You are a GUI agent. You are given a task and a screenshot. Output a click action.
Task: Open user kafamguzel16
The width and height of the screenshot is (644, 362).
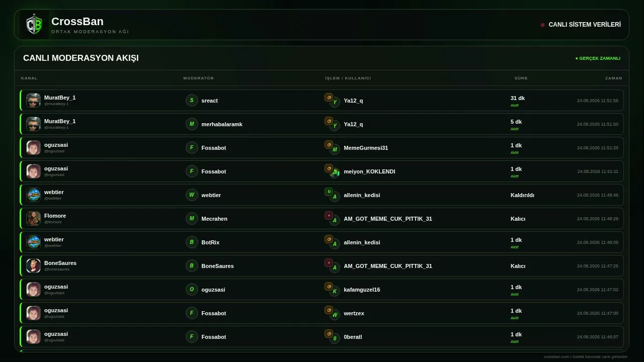(362, 290)
